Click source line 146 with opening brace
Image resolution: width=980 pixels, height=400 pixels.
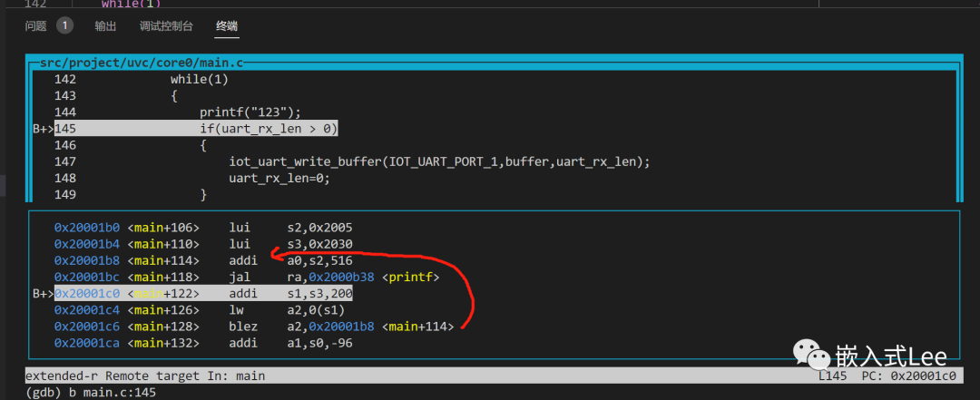tap(131, 145)
